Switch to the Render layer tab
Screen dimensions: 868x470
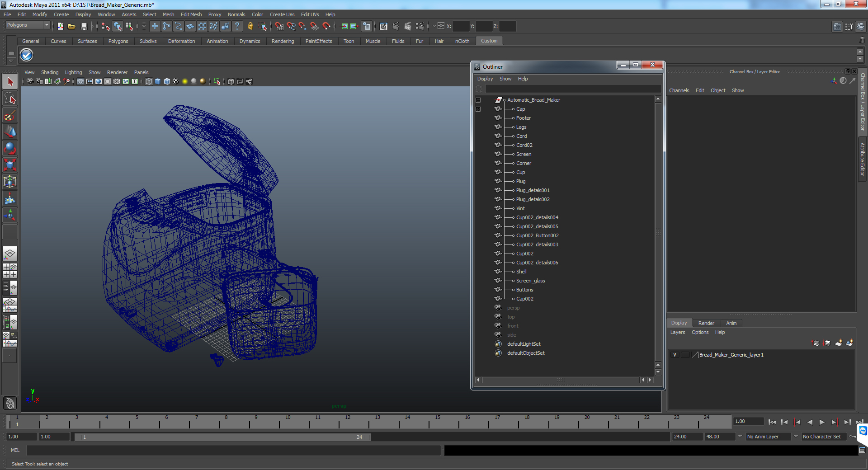(x=706, y=323)
